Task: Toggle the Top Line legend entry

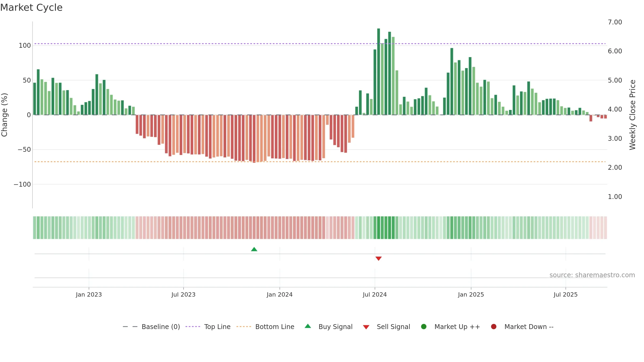Action: (208, 327)
